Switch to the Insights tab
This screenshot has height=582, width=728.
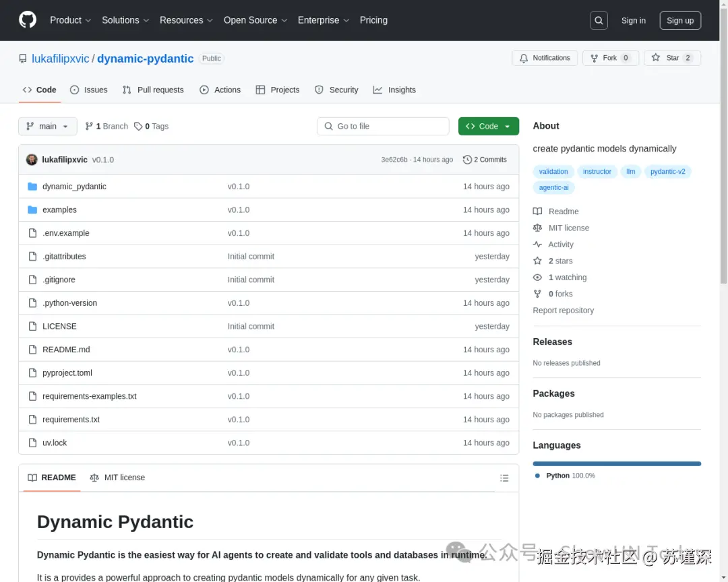(394, 90)
